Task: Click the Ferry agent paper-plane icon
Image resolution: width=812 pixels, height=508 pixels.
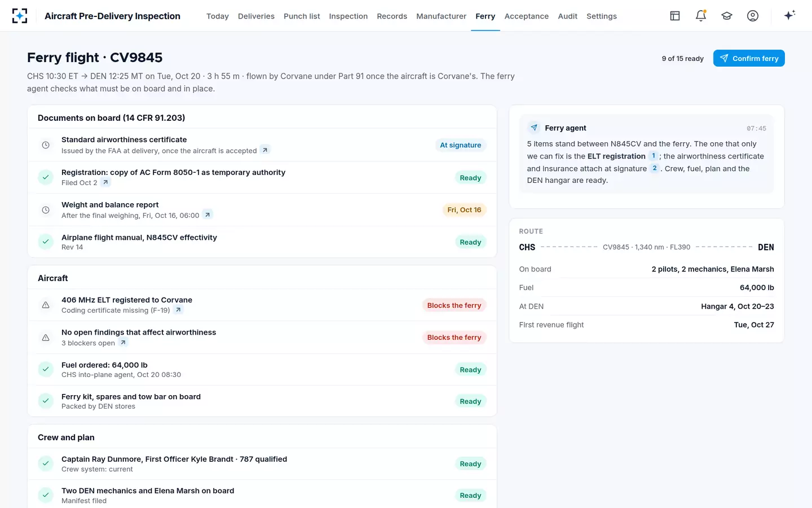Action: coord(534,128)
